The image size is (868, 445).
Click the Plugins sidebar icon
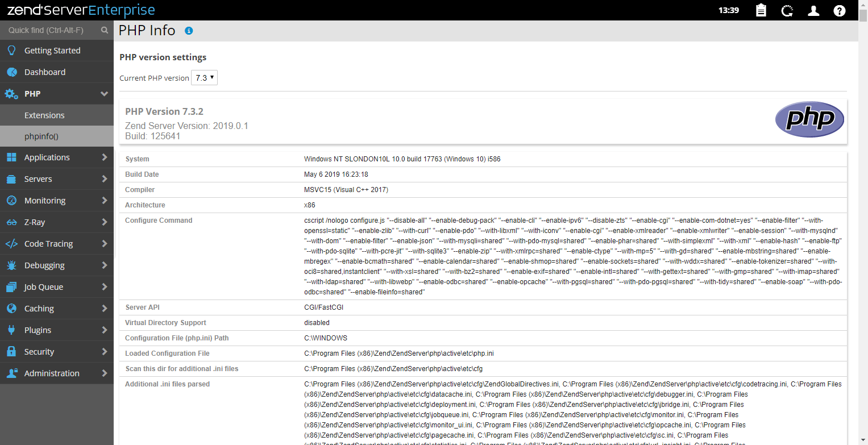(x=12, y=330)
